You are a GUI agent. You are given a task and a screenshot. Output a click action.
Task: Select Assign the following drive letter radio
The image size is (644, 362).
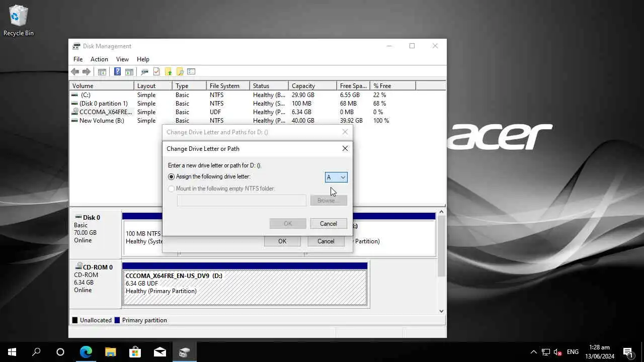pyautogui.click(x=172, y=177)
